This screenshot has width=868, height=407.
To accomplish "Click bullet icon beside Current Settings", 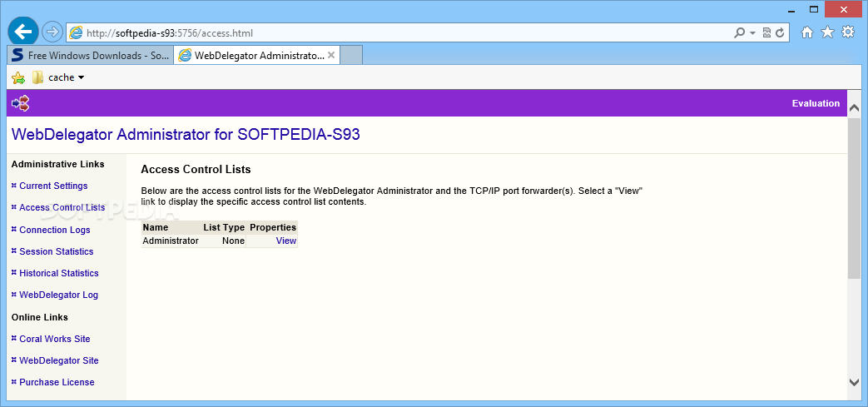I will tap(14, 186).
